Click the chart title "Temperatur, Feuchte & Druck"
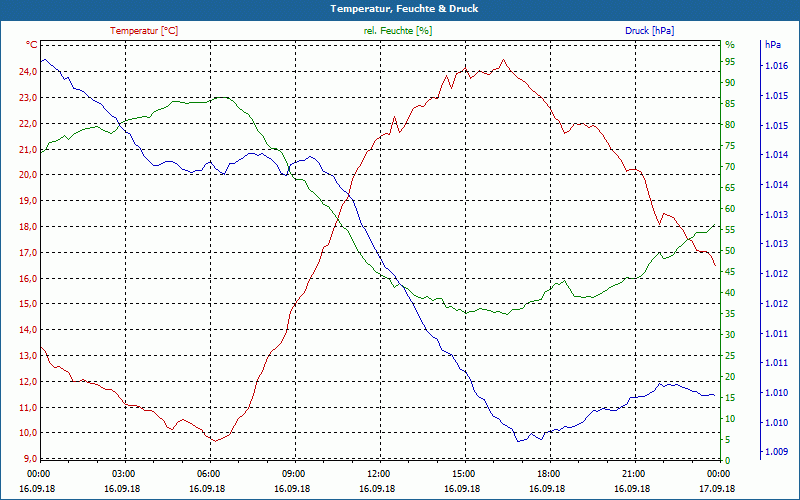Screen dimensions: 800x500 pos(404,9)
